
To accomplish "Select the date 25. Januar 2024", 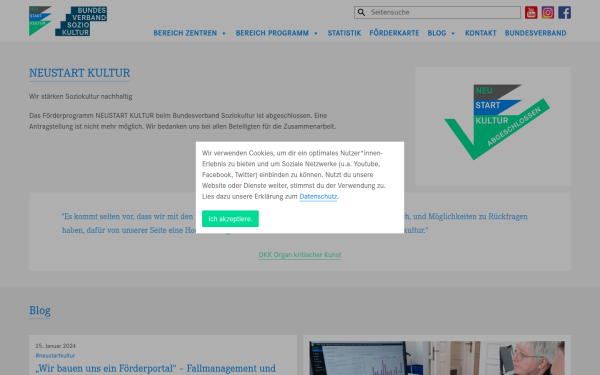I will 55,346.
